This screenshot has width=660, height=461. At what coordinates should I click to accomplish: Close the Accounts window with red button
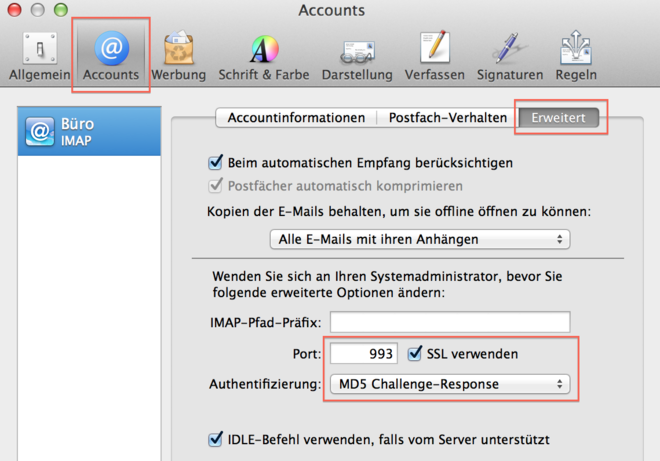[14, 9]
